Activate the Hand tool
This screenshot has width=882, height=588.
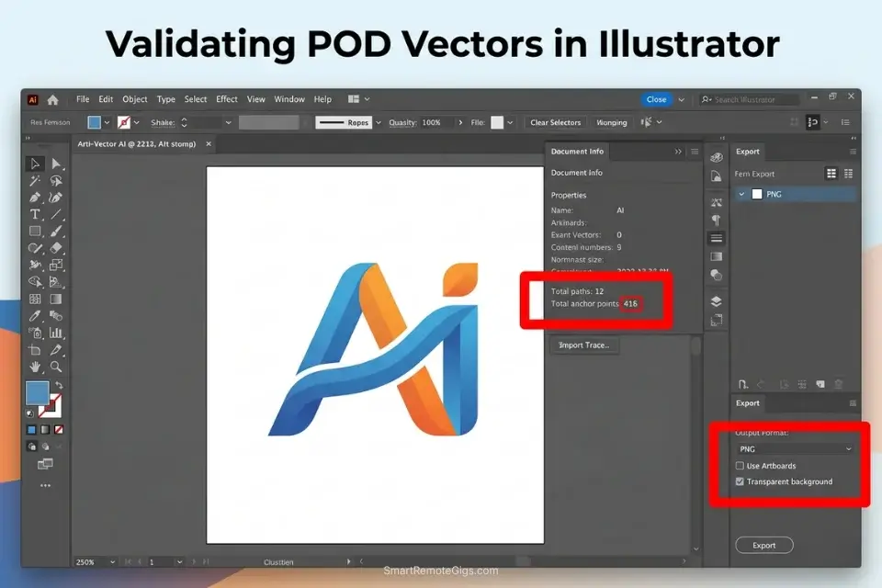click(x=35, y=367)
